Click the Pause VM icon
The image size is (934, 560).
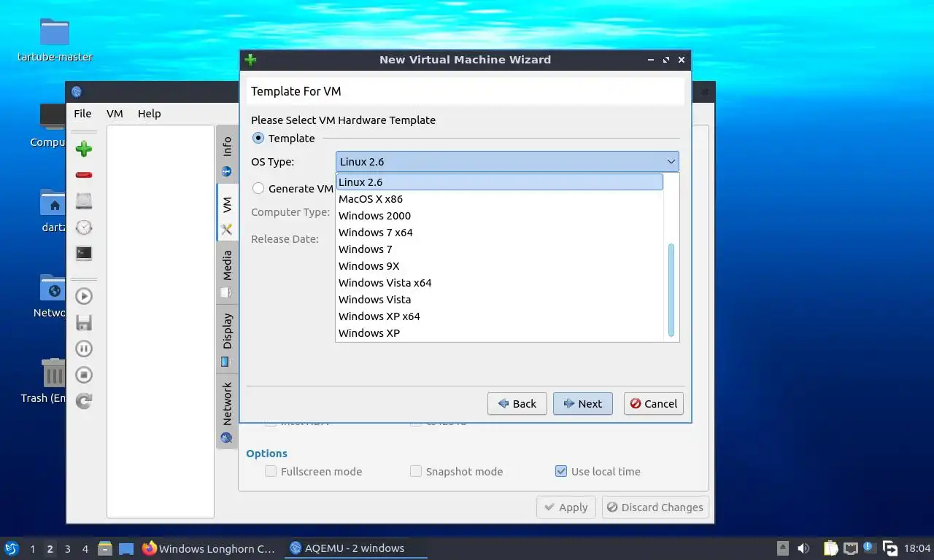(84, 349)
